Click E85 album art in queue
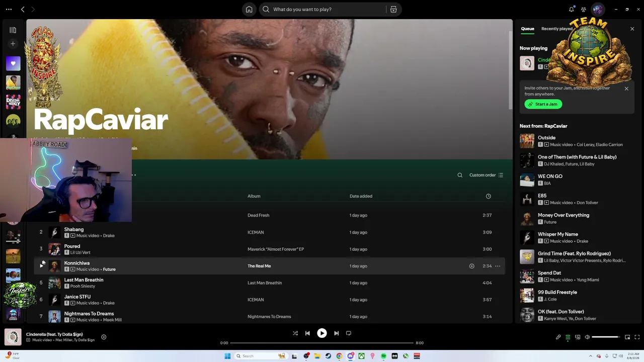This screenshot has height=362, width=644. (527, 199)
